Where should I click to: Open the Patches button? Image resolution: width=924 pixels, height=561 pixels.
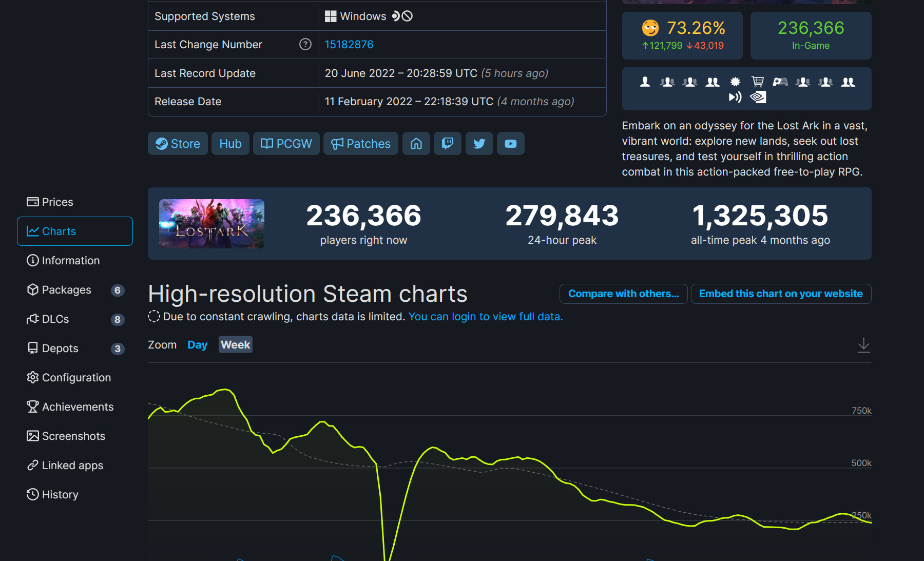360,144
